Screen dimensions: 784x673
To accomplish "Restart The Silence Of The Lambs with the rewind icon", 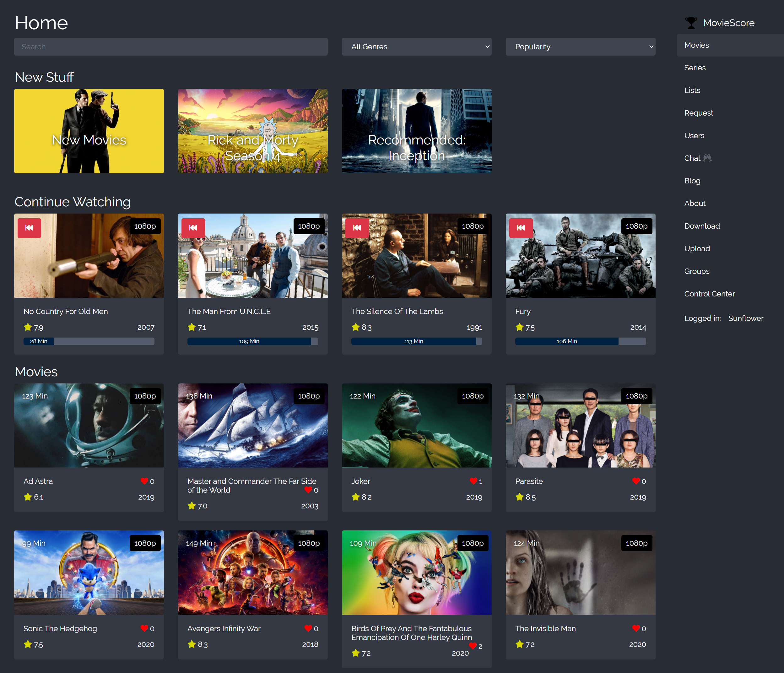I will click(x=357, y=228).
